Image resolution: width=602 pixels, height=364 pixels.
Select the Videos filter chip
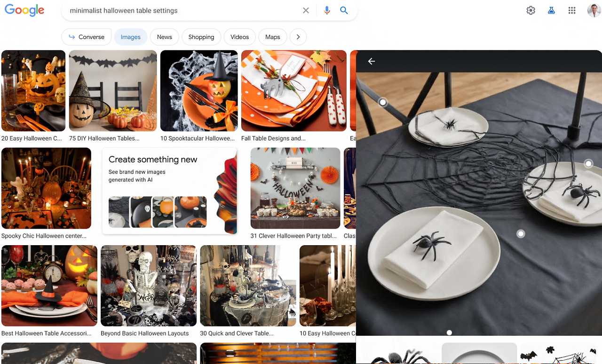click(240, 37)
